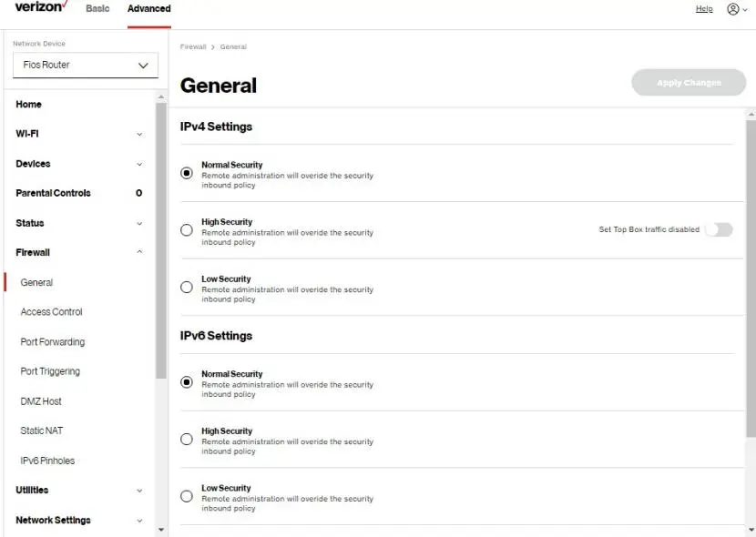Select High Security for IPv4 Settings
This screenshot has width=756, height=537.
point(186,229)
